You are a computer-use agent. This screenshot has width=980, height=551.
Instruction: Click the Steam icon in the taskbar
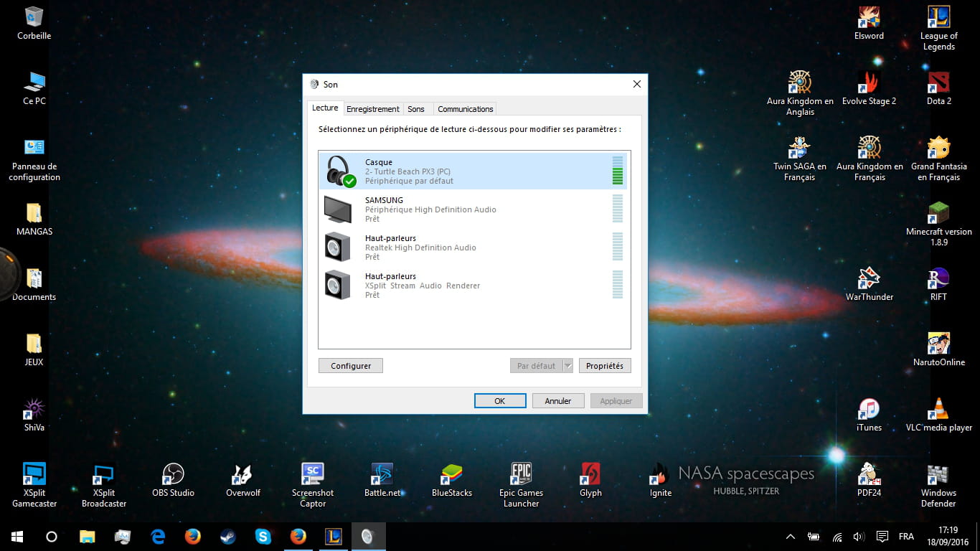click(228, 537)
